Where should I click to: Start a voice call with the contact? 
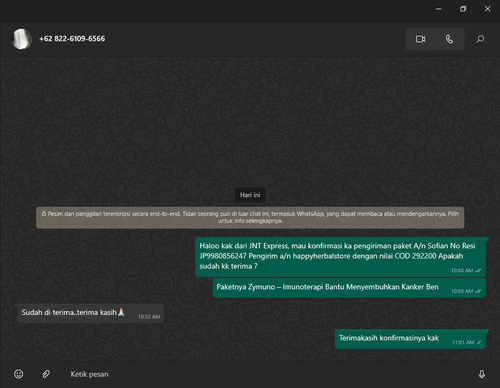point(449,39)
